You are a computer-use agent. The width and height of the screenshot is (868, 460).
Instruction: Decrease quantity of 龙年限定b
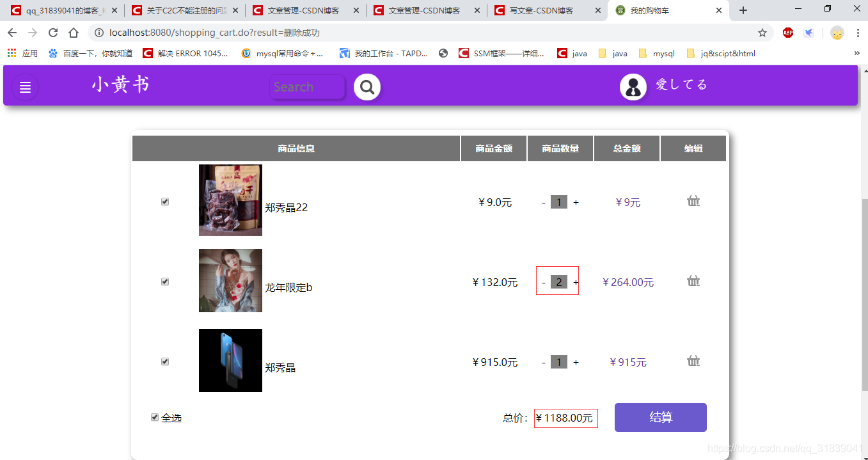544,282
